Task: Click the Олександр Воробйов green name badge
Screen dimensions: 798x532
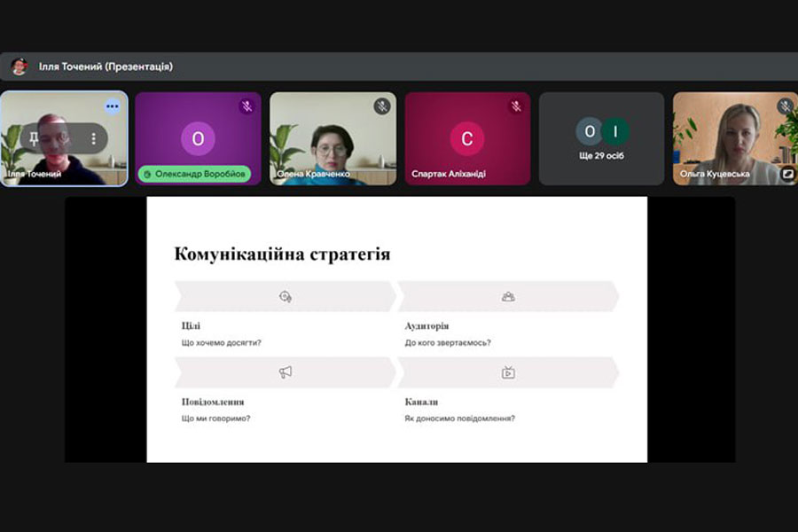Action: [x=194, y=174]
